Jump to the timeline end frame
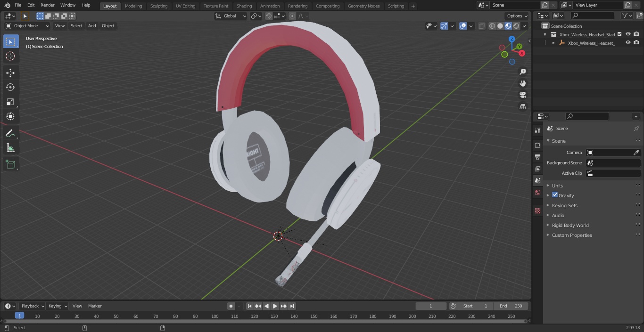Image resolution: width=644 pixels, height=332 pixels. (292, 306)
